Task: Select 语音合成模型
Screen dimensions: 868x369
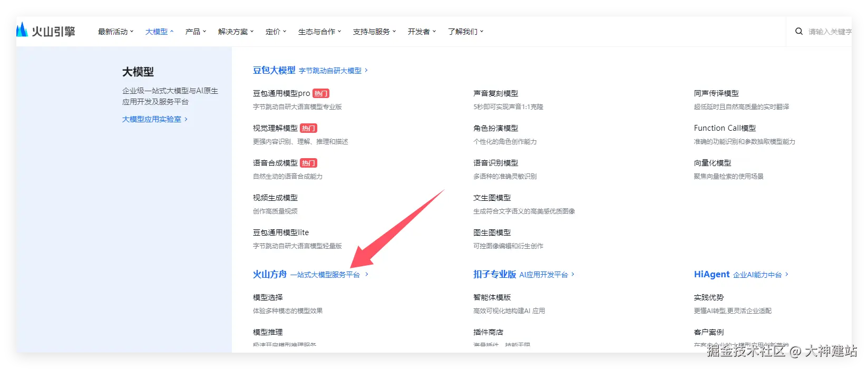Action: tap(275, 163)
